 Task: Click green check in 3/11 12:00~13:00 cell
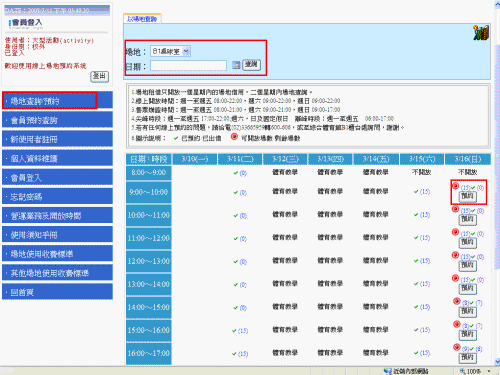point(236,262)
